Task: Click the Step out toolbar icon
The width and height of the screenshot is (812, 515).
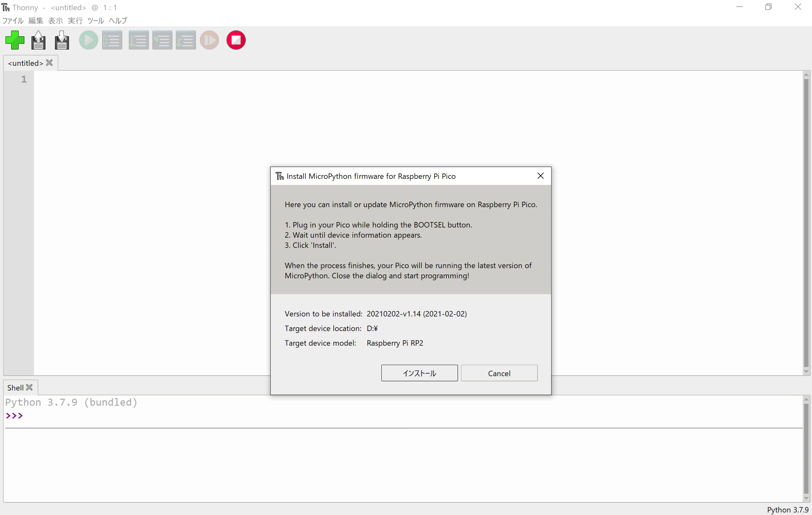Action: (x=186, y=40)
